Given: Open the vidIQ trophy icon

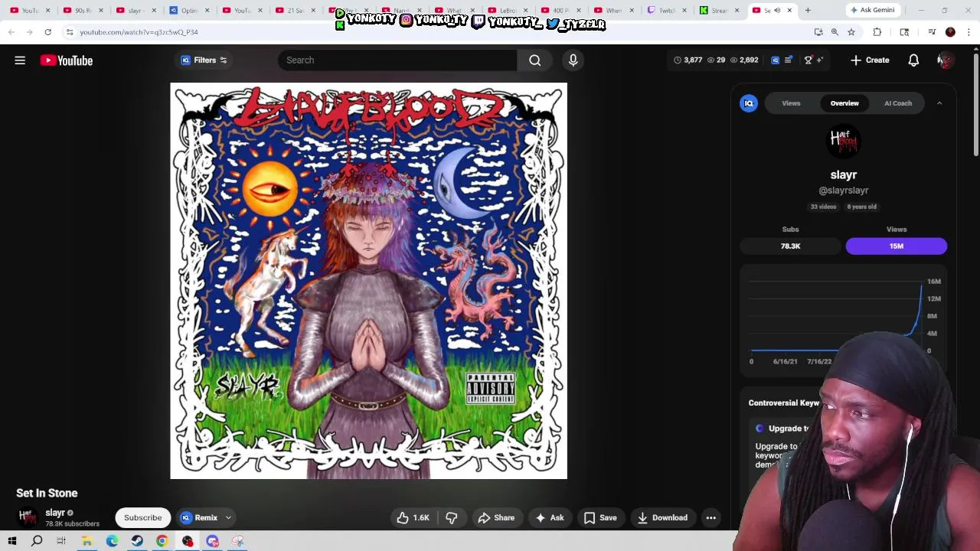Looking at the screenshot, I should (x=808, y=60).
